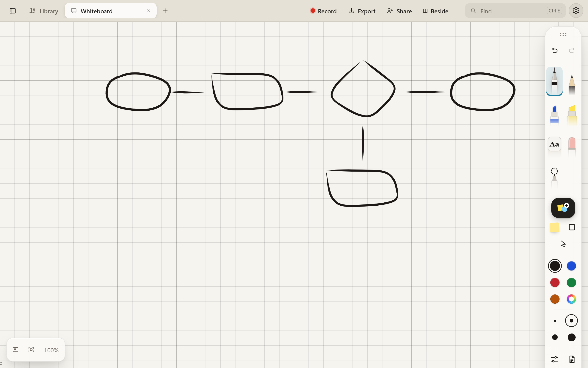The height and width of the screenshot is (368, 588).
Task: Click the 100% zoom level
Action: (x=51, y=350)
